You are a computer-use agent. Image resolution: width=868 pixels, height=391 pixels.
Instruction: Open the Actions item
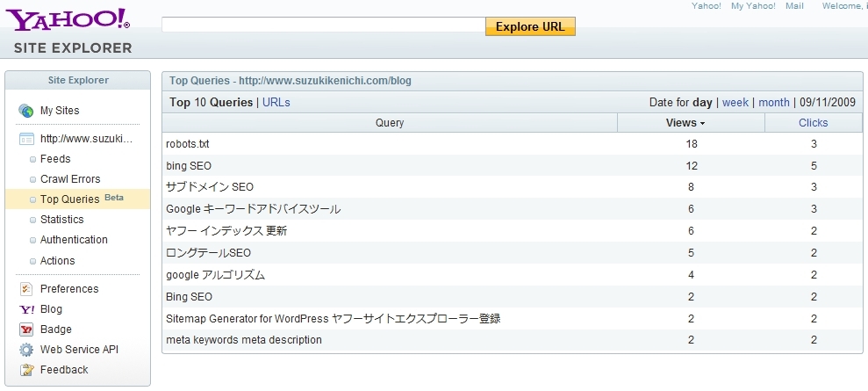pos(58,261)
